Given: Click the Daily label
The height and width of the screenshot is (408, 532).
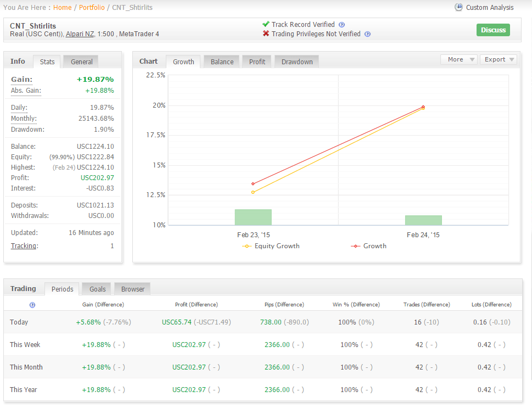Looking at the screenshot, I should tap(19, 108).
